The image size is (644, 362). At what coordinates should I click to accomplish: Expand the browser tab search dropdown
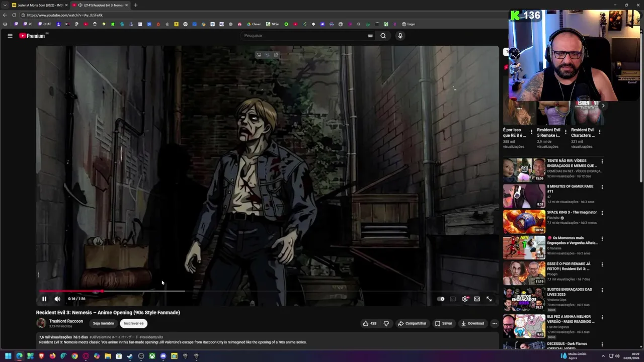click(x=5, y=5)
